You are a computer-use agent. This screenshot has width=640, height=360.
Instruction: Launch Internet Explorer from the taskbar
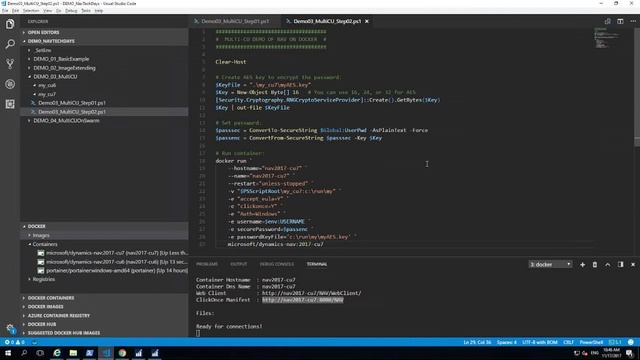tap(57, 353)
